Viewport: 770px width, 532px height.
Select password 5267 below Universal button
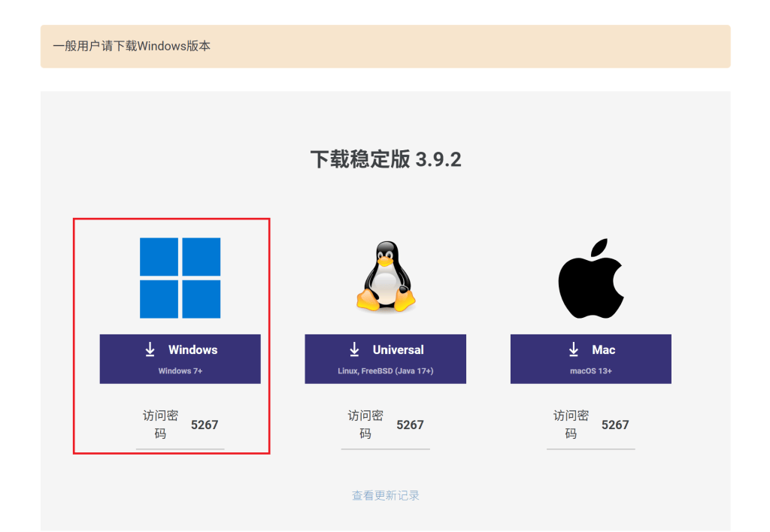[x=410, y=425]
